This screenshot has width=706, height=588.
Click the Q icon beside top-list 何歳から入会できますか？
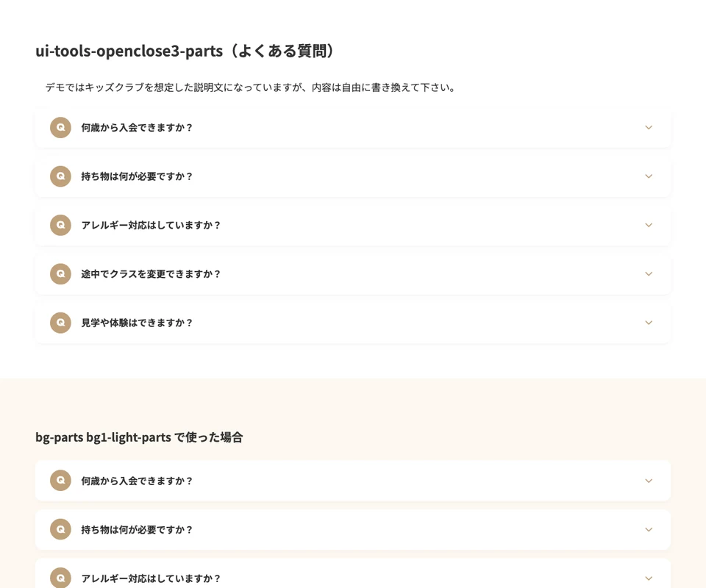60,127
